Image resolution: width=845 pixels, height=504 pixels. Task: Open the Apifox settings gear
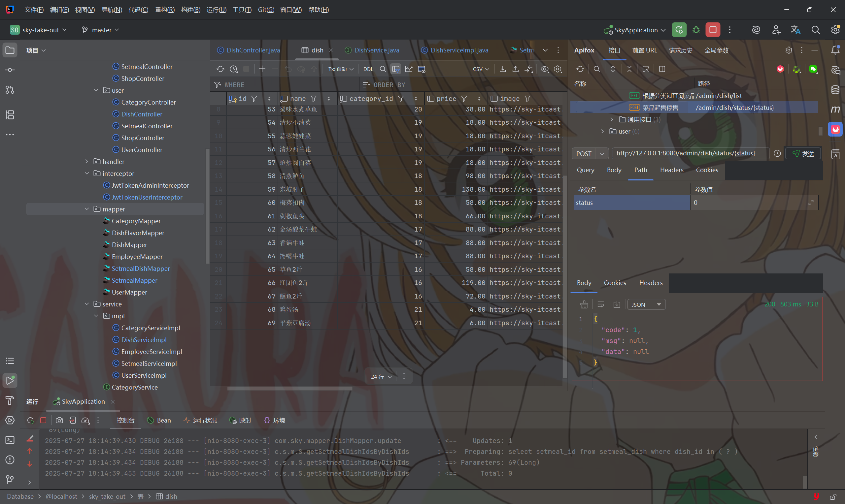[789, 50]
